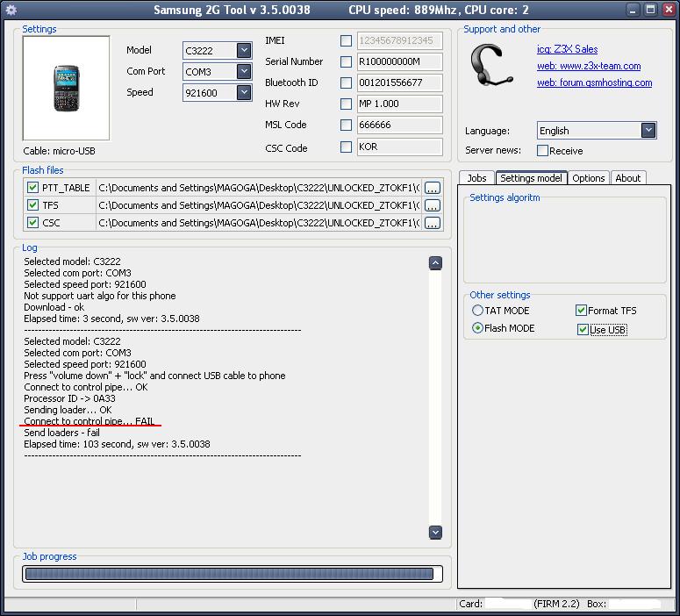This screenshot has height=616, width=680.
Task: Click log line "Connect to control pipe... FAIL"
Action: [89, 421]
